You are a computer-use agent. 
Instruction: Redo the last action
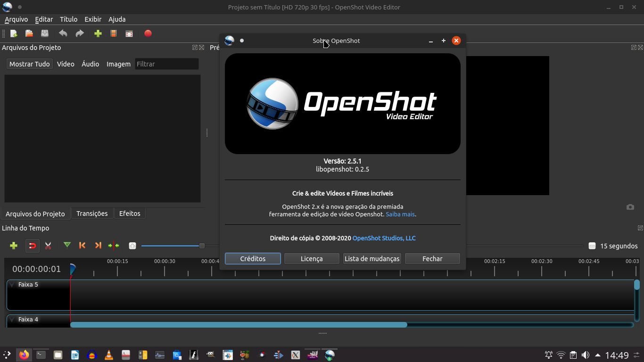click(x=80, y=33)
